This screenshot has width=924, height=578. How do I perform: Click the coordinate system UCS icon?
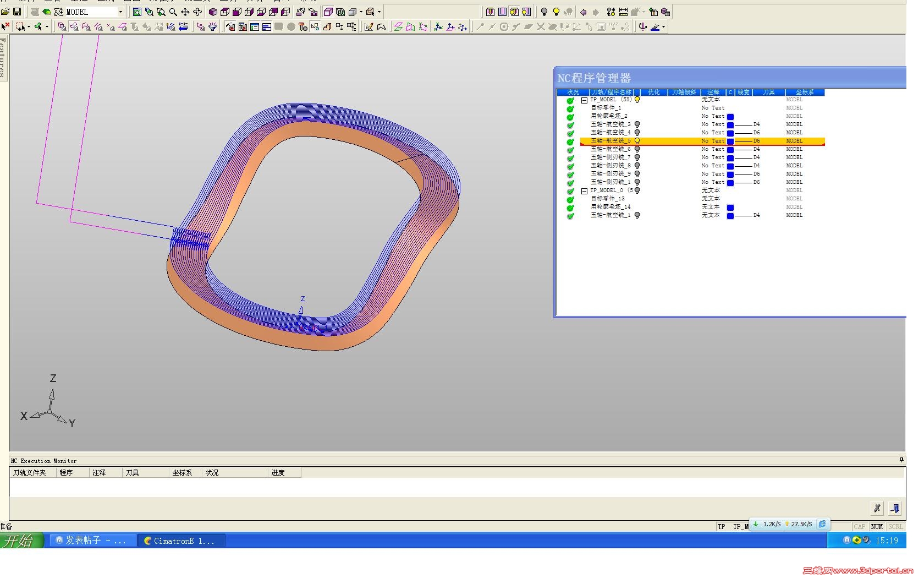tap(438, 26)
